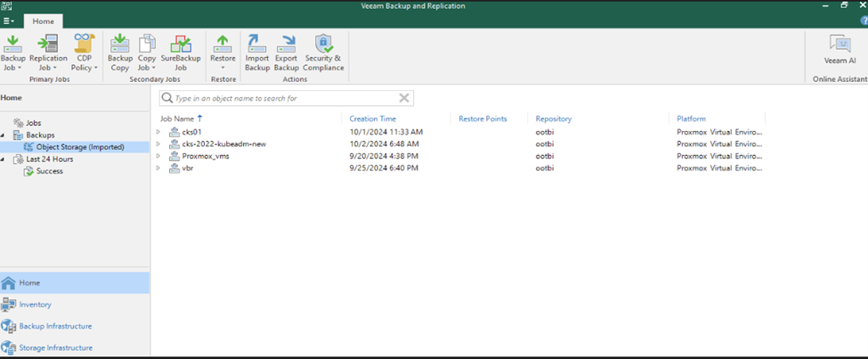Click the help question mark icon

(864, 20)
